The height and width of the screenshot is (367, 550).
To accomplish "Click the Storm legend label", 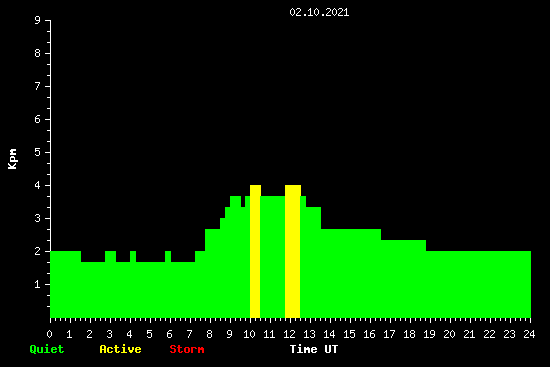I will 187,349.
